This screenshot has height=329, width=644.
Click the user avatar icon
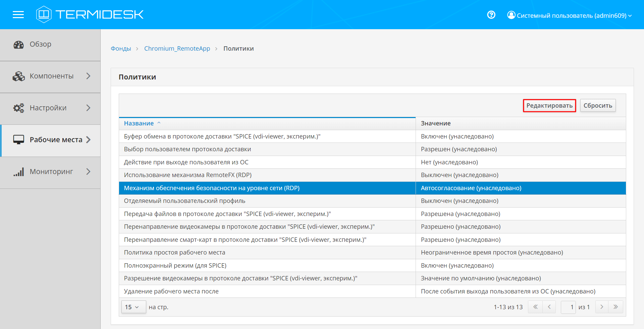[x=511, y=15]
